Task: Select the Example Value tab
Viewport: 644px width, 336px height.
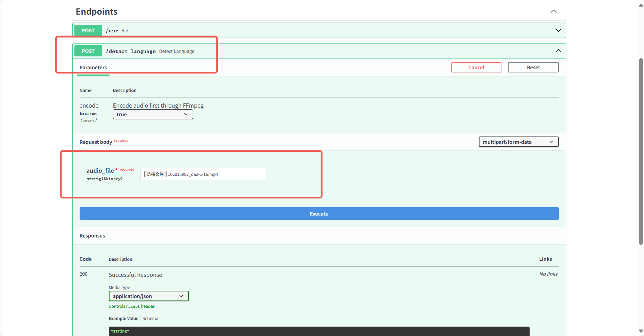Action: pyautogui.click(x=123, y=319)
